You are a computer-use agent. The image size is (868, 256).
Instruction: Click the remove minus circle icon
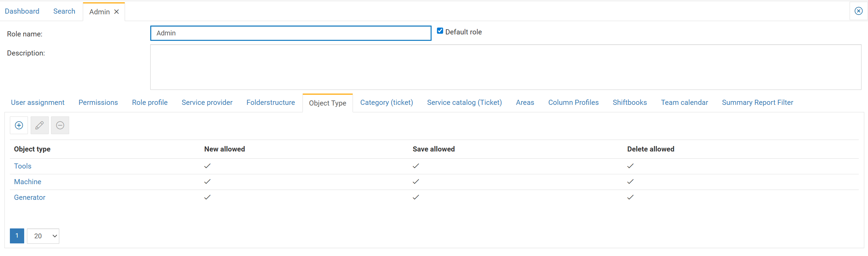60,125
